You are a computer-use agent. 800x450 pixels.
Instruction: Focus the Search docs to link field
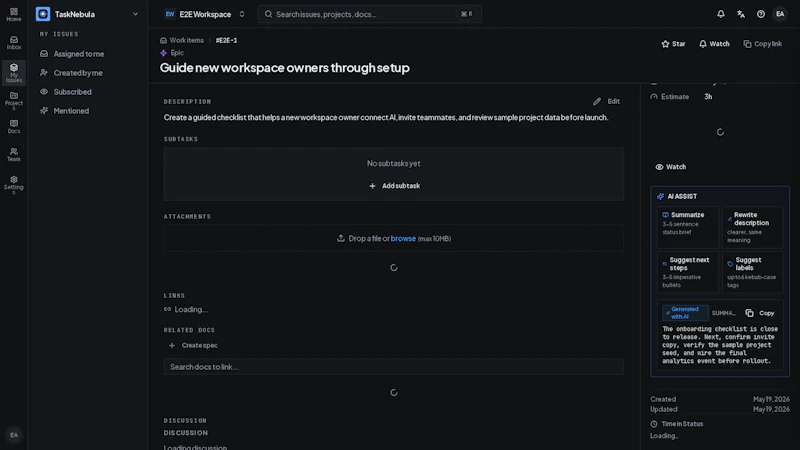click(393, 367)
